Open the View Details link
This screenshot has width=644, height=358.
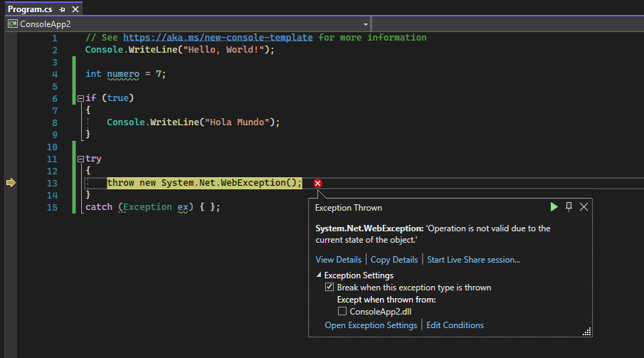coord(339,260)
